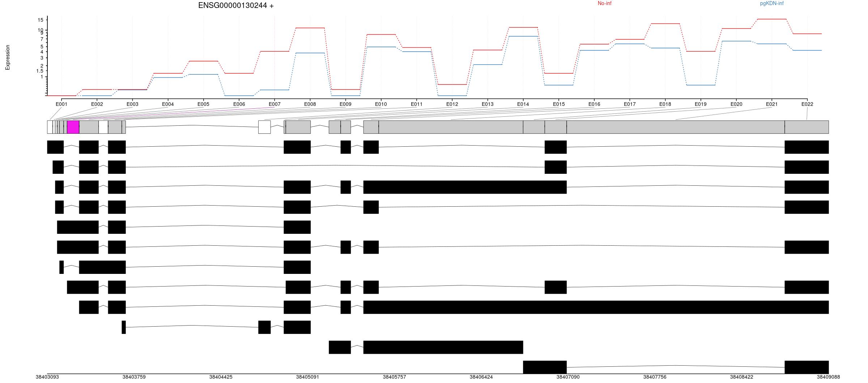Screen dimensions: 868x383
Task: Click genomic coordinate 38405757
Action: (x=395, y=377)
